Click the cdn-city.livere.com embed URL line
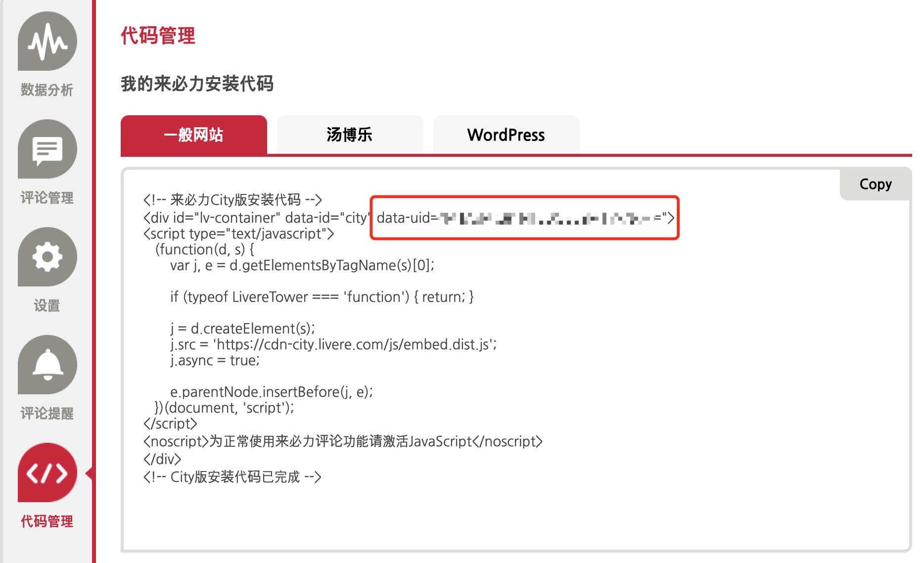Screen dimensions: 924x563 334,344
